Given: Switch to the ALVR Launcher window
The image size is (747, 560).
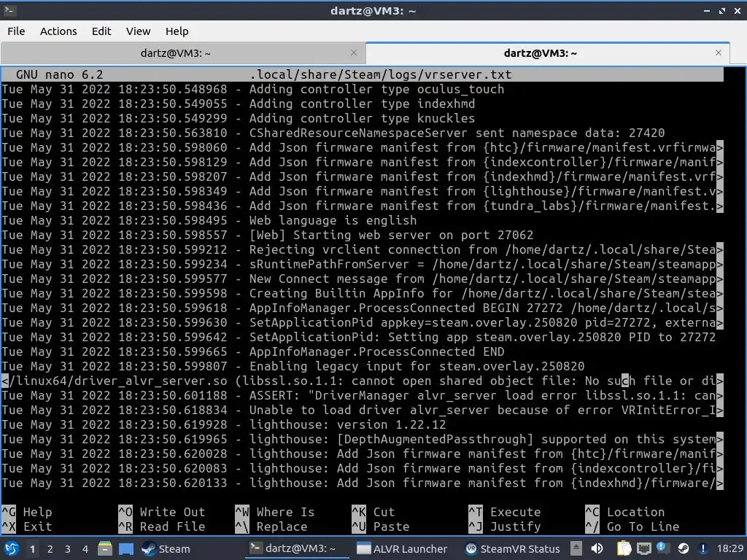Looking at the screenshot, I should coord(403,548).
